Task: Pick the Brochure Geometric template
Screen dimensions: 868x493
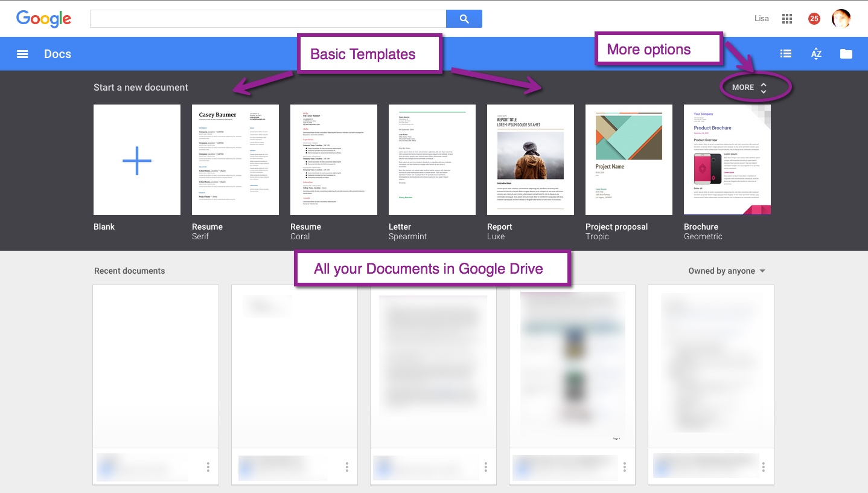Action: pyautogui.click(x=727, y=160)
